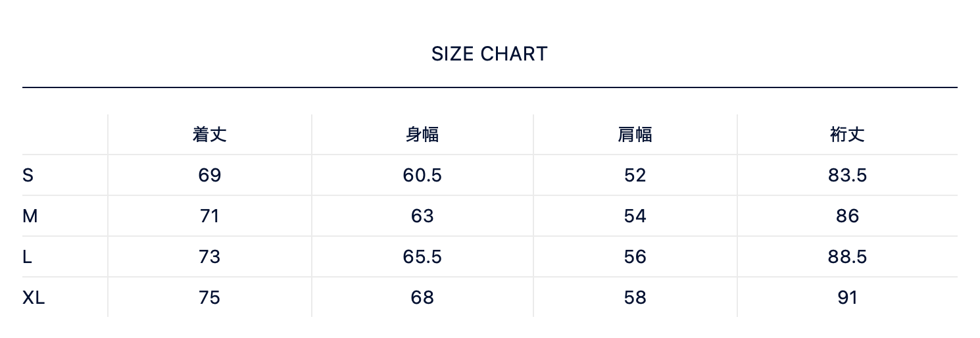Select the 75 length value for size XL
This screenshot has height=338, width=980.
pos(209,298)
